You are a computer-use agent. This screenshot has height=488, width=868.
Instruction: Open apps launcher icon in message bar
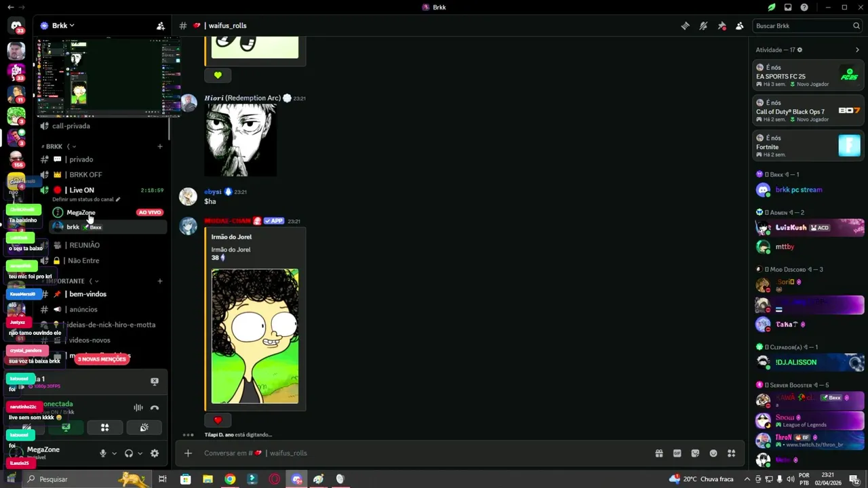tap(732, 453)
